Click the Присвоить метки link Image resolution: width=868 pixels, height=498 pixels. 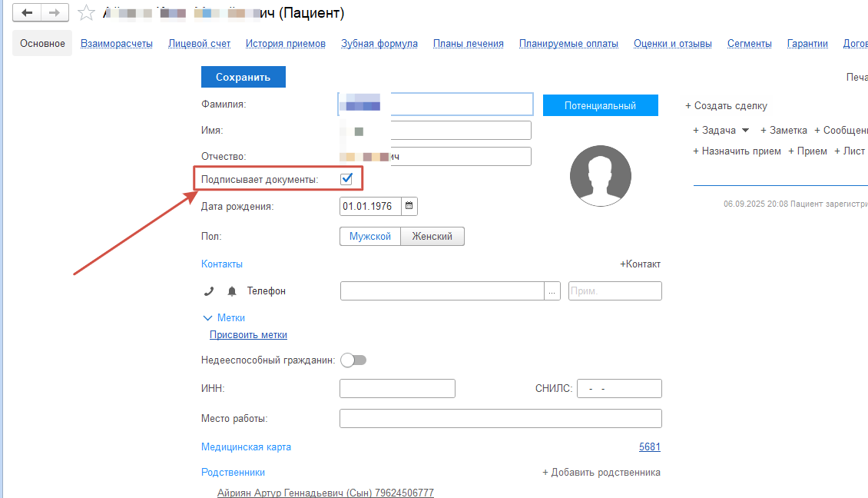[248, 334]
